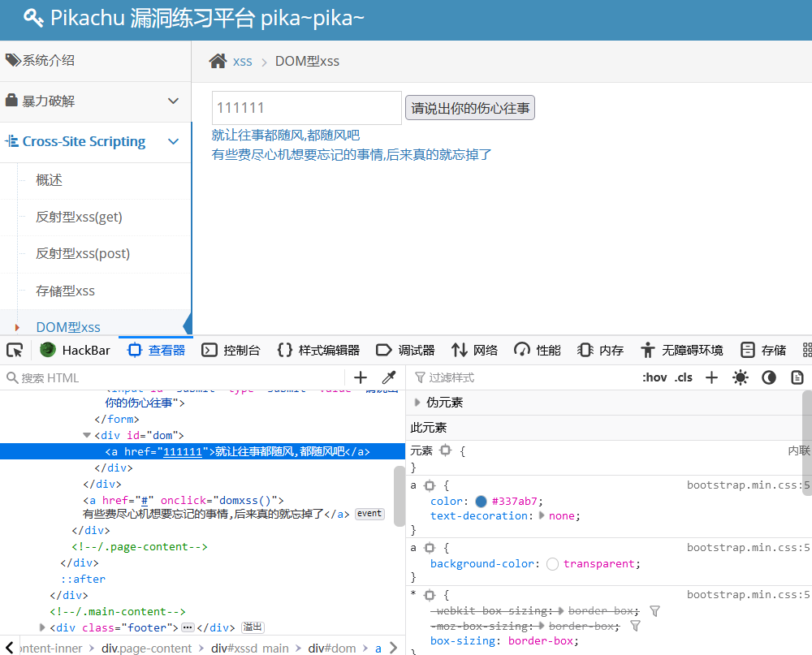Click the #337ab7 color swatch
The image size is (812, 655).
pos(482,501)
